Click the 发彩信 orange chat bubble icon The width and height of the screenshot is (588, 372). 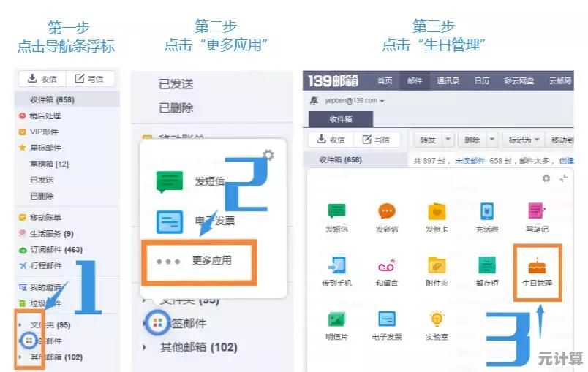[387, 212]
